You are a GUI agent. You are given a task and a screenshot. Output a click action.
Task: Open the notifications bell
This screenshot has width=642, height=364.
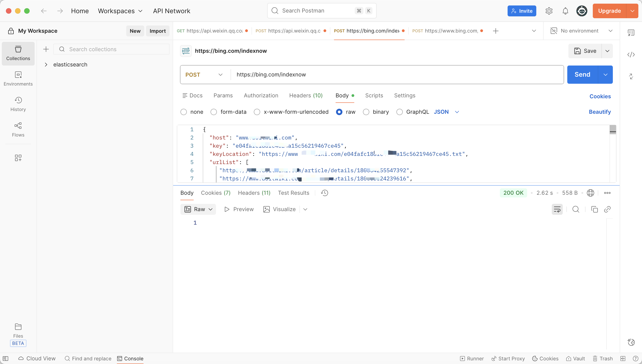565,11
